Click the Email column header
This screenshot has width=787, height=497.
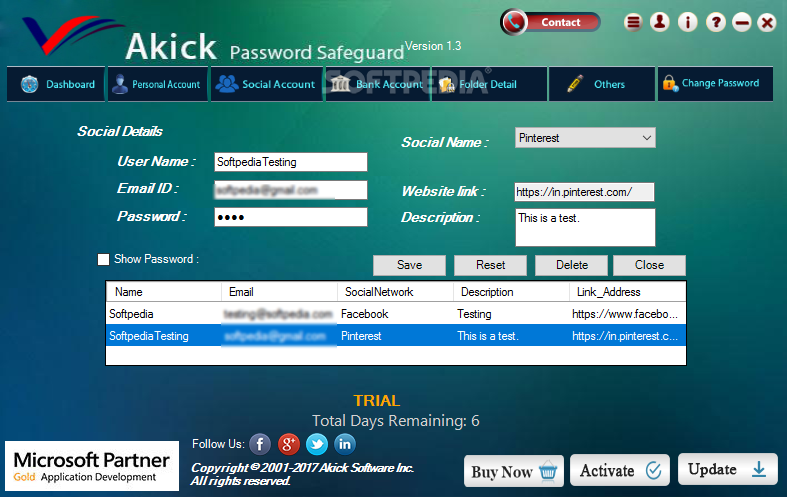[280, 292]
